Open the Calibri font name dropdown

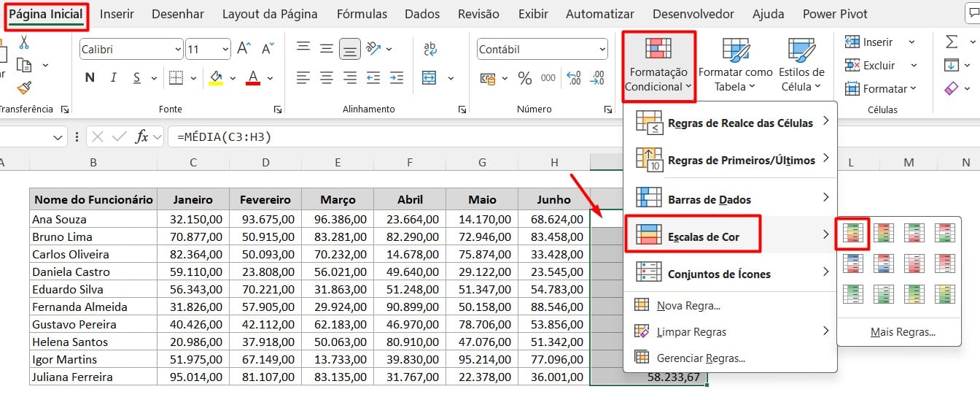point(178,49)
